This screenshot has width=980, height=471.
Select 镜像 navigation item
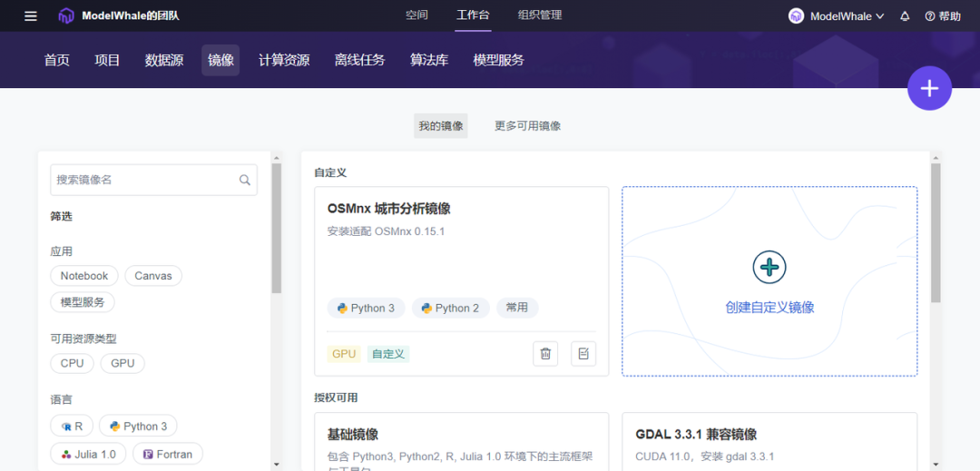tap(220, 61)
